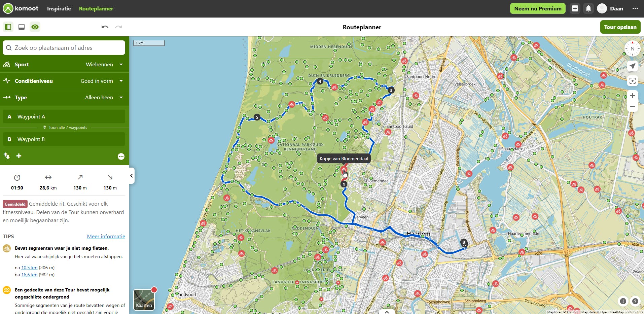Open the Meer informatie link
This screenshot has height=314, width=644.
coord(106,236)
